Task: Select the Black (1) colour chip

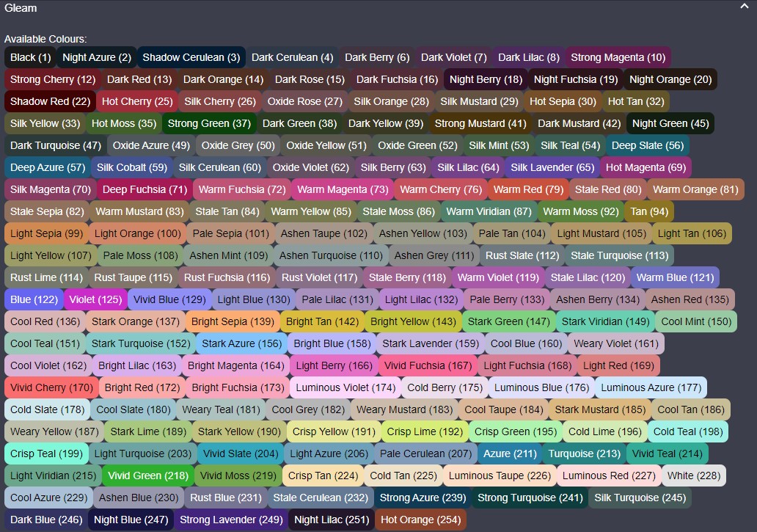Action: coord(30,57)
